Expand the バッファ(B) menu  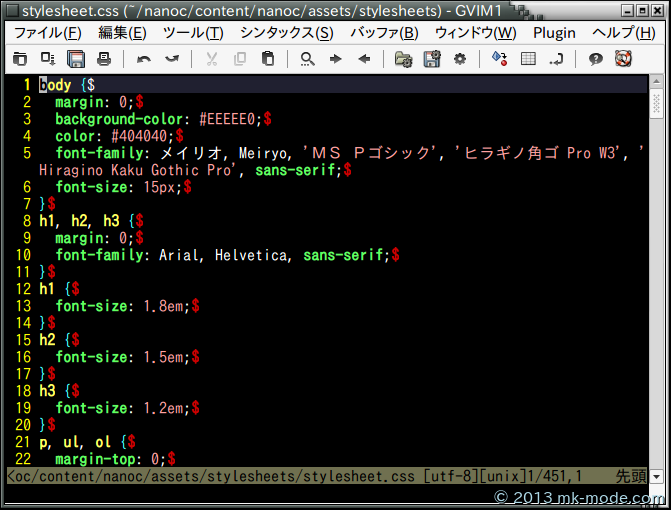384,32
